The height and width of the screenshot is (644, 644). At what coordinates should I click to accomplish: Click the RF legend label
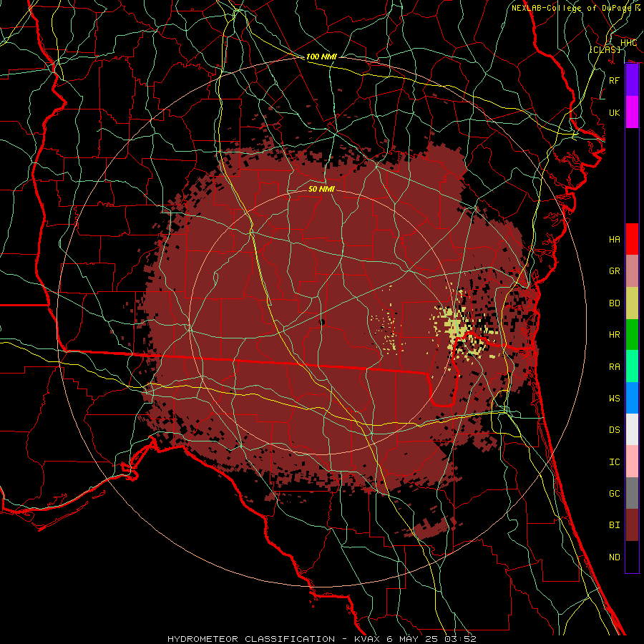tap(614, 80)
